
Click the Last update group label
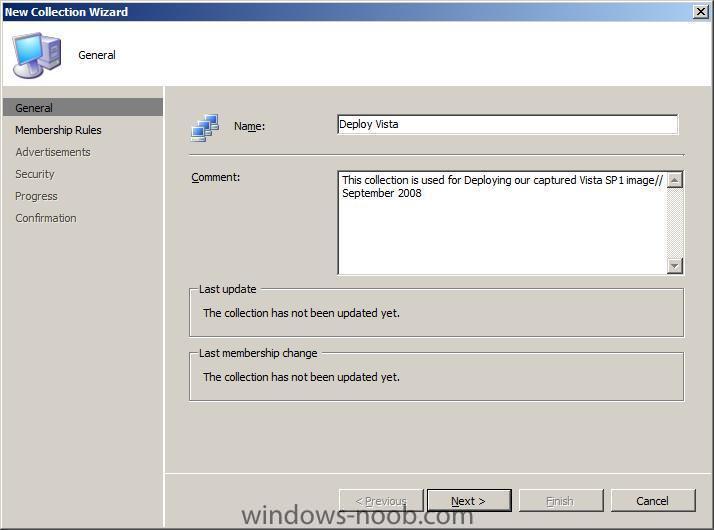point(228,289)
